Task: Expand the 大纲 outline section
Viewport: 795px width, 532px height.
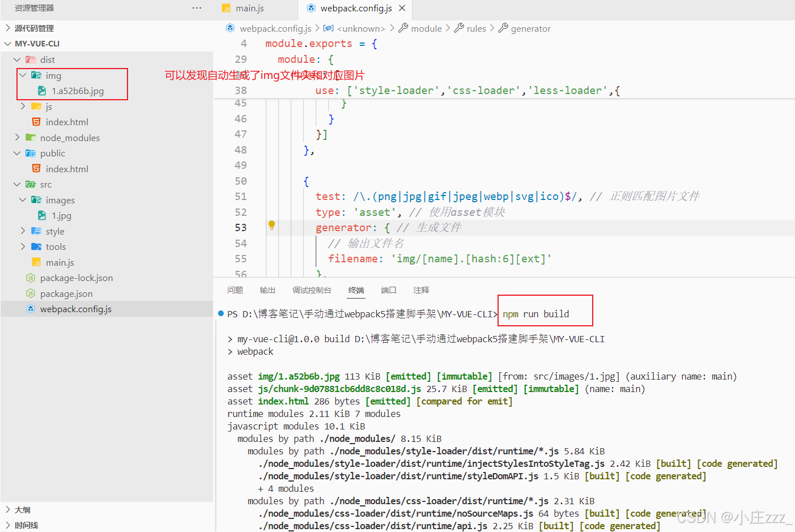Action: pyautogui.click(x=7, y=509)
